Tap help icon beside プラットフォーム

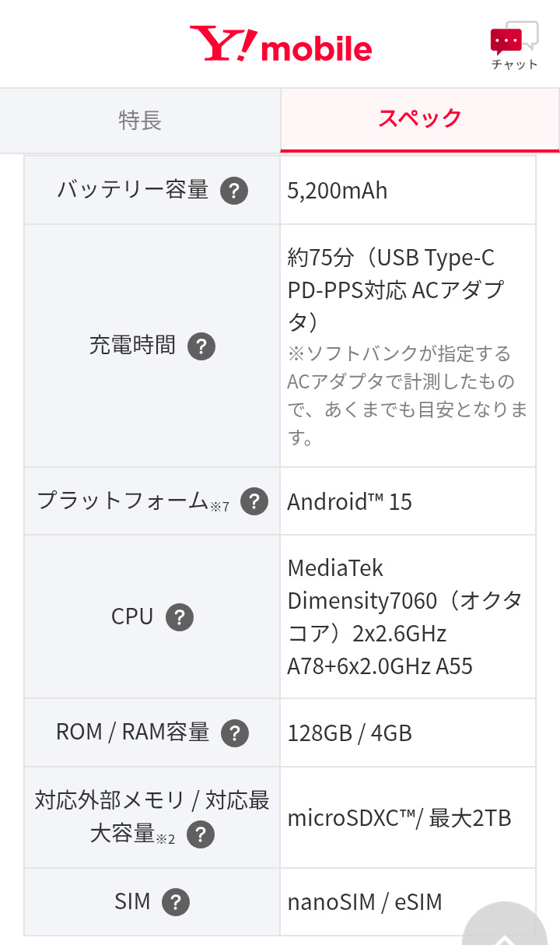(x=254, y=501)
